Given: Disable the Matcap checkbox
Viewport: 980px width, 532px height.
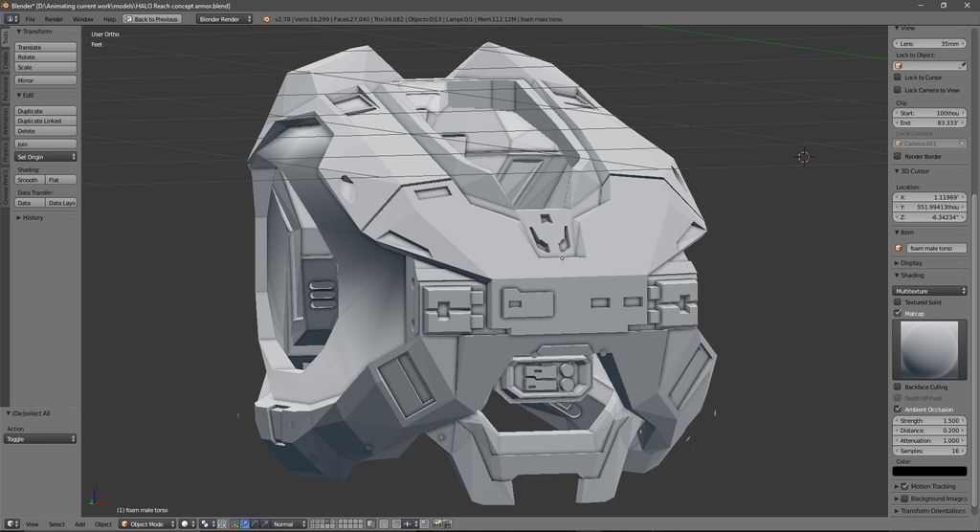Looking at the screenshot, I should pos(898,313).
